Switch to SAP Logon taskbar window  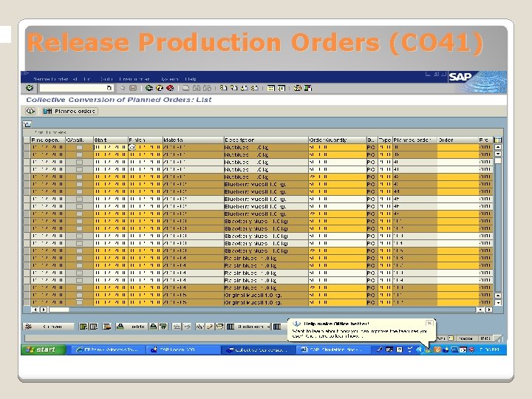pos(183,349)
